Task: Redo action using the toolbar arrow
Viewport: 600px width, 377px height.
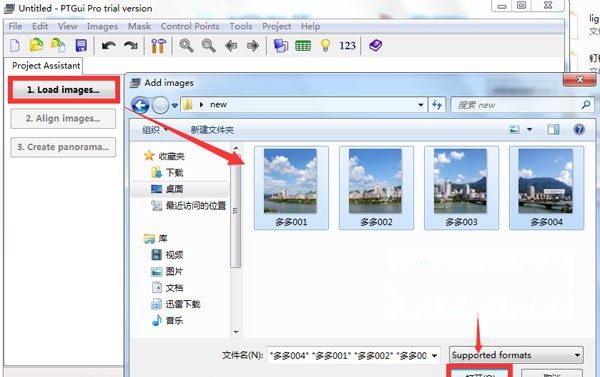Action: tap(131, 46)
